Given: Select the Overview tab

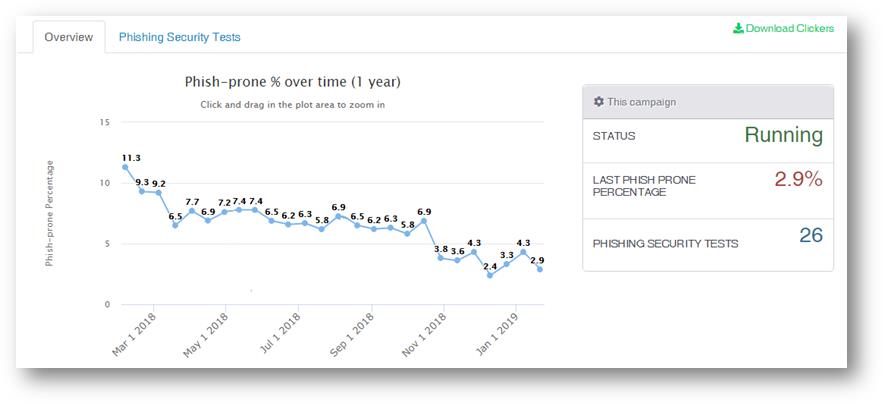Looking at the screenshot, I should click(68, 37).
